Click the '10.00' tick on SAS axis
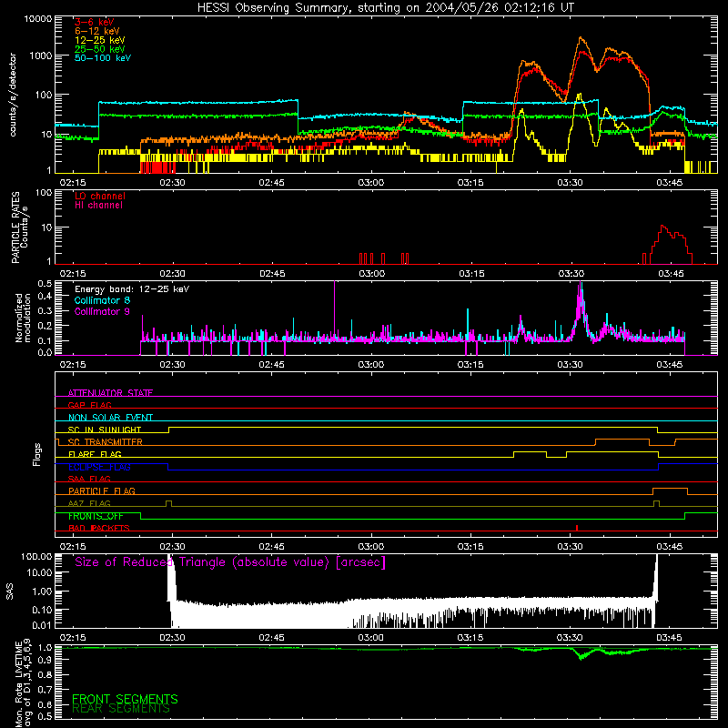The height and width of the screenshot is (728, 728). pos(39,572)
